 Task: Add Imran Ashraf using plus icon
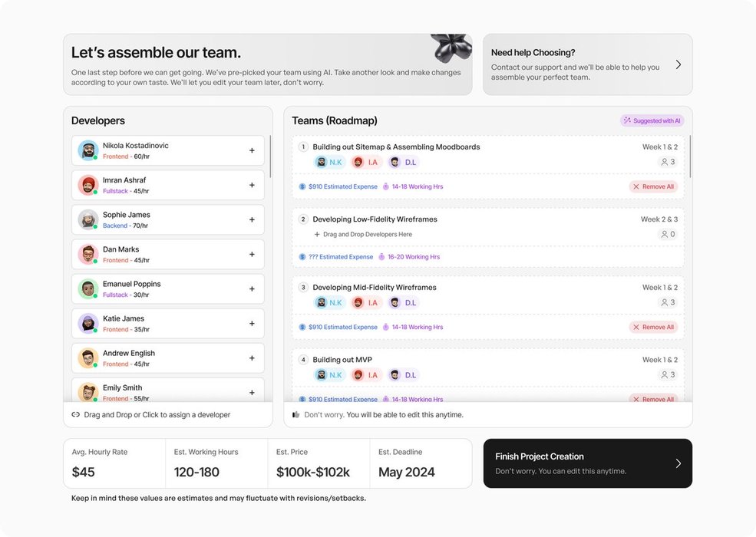pyautogui.click(x=252, y=185)
